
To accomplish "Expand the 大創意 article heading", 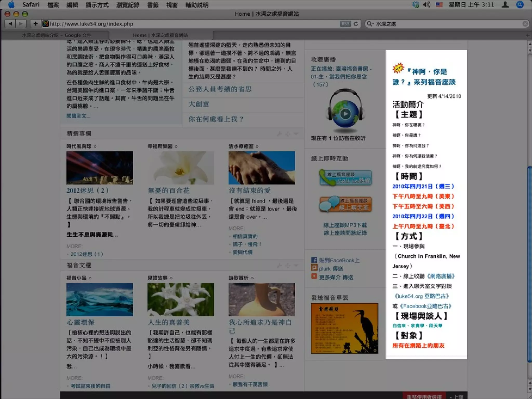I will pos(199,104).
